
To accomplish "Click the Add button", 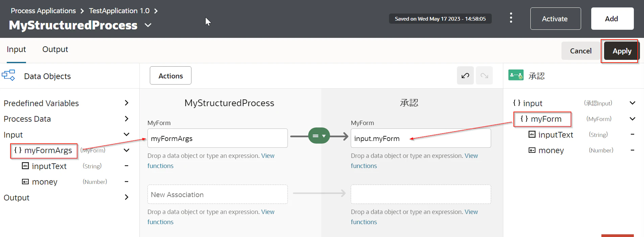I will tap(612, 19).
